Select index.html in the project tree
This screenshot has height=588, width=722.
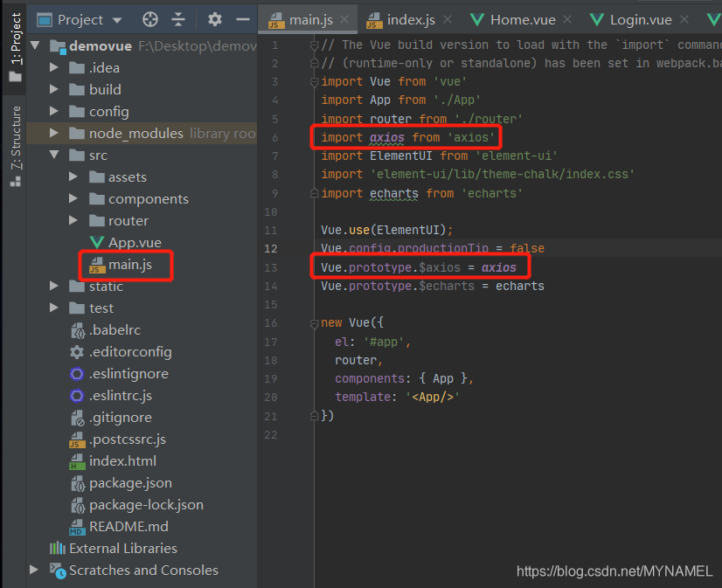tap(122, 461)
